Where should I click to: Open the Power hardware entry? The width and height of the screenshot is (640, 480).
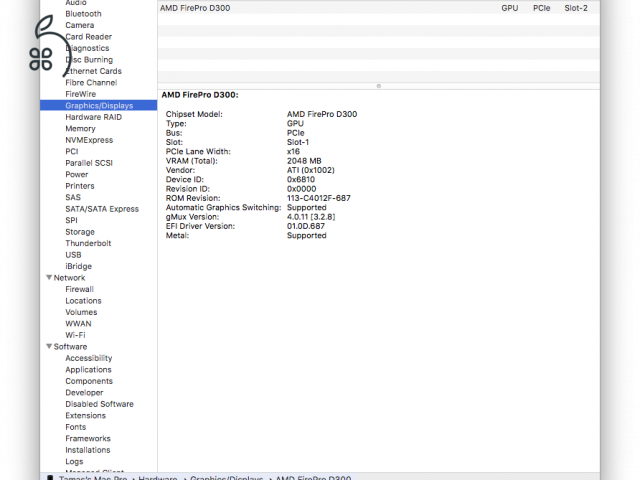pos(76,174)
